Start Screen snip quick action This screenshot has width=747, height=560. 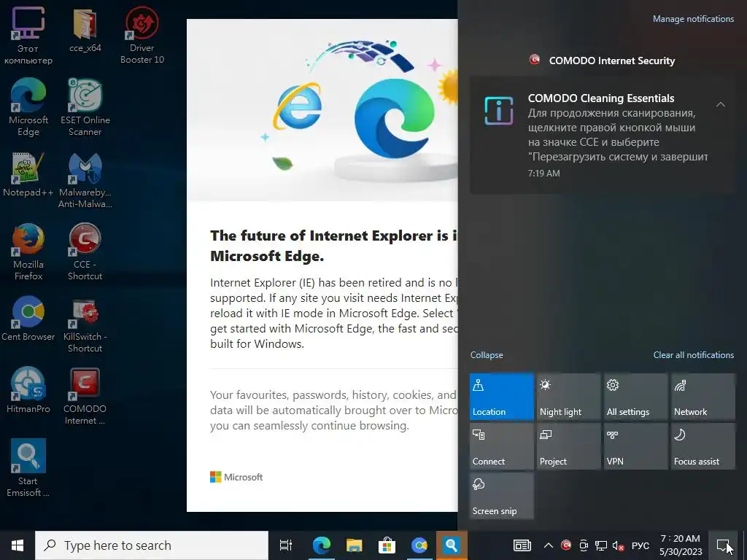coord(502,496)
